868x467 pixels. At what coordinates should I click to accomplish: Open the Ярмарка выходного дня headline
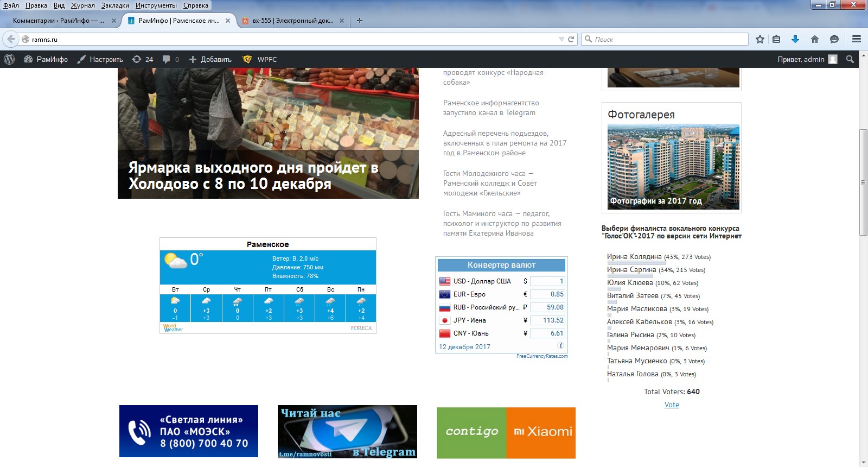click(x=253, y=175)
